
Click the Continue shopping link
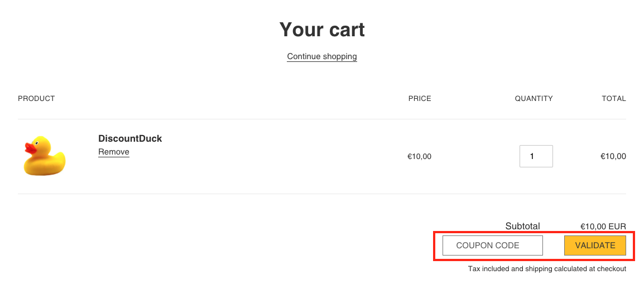point(322,56)
